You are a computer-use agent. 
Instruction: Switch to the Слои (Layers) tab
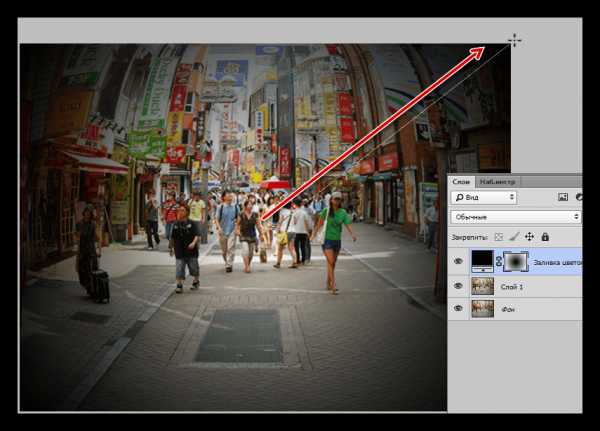[x=461, y=182]
